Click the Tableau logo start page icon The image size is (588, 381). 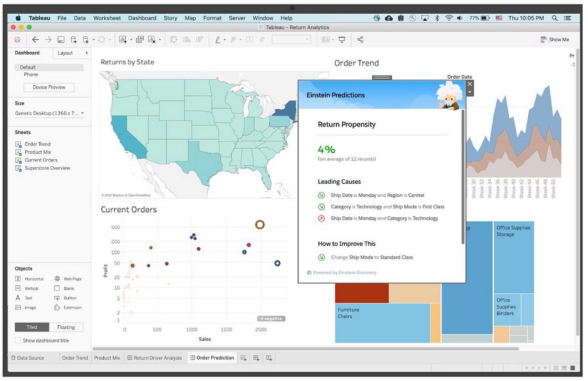(x=17, y=40)
